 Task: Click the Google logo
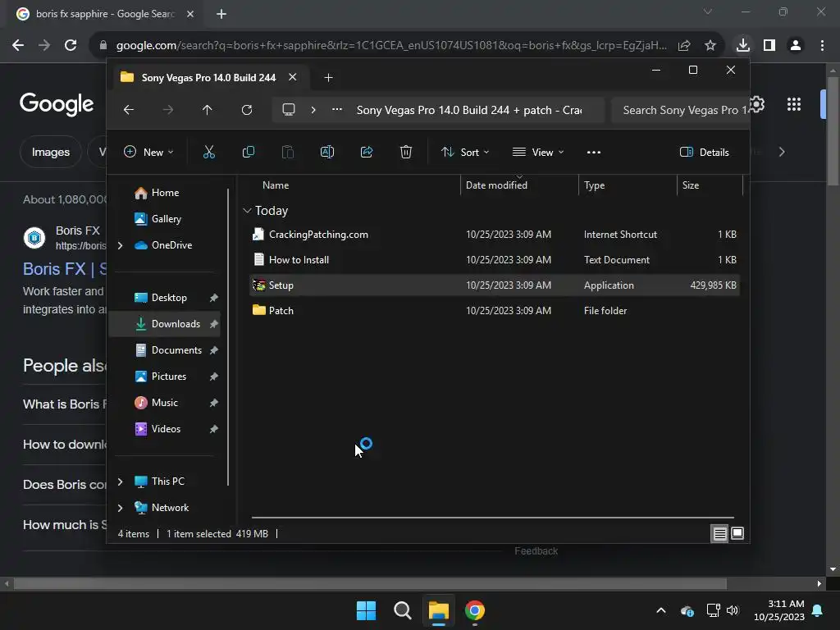(57, 104)
